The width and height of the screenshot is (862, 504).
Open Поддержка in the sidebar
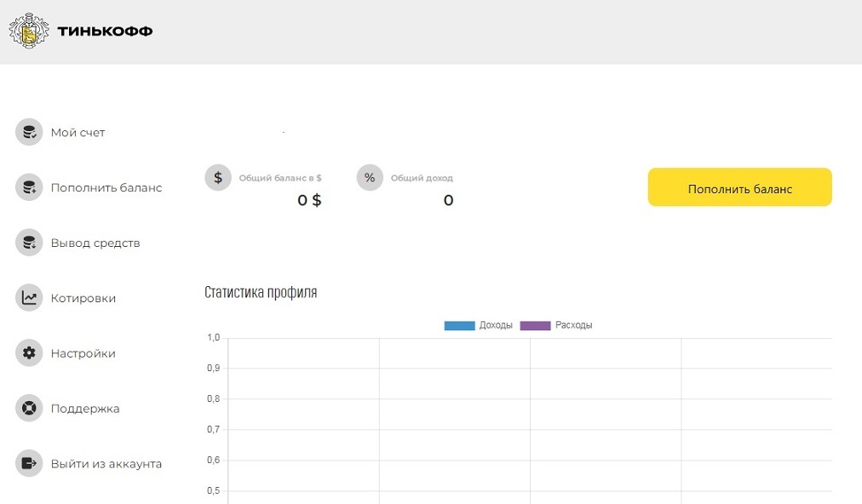pyautogui.click(x=85, y=409)
